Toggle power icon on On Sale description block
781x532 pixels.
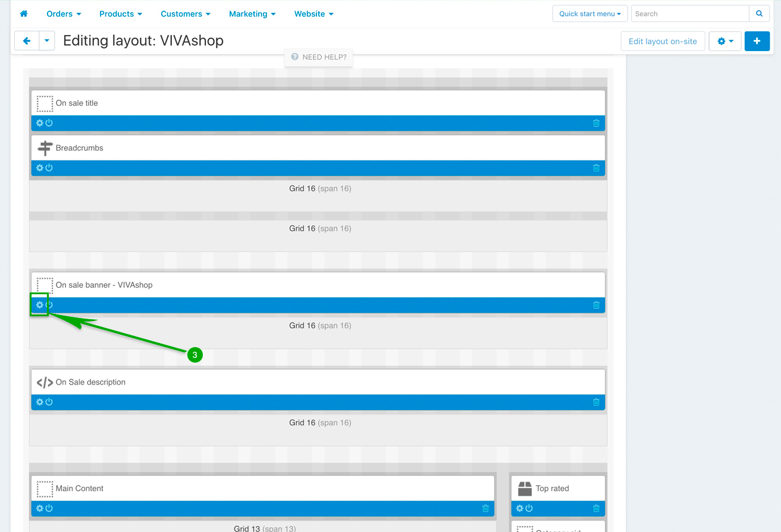click(49, 402)
